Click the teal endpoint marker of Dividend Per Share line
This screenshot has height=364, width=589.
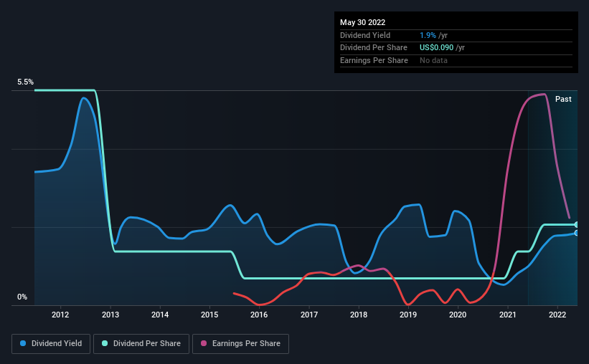[577, 225]
